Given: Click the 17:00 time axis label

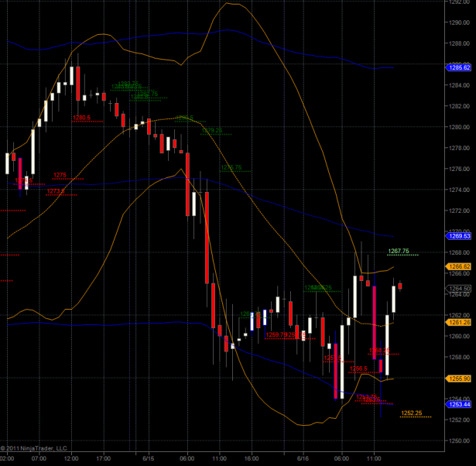Looking at the screenshot, I should pyautogui.click(x=104, y=458).
